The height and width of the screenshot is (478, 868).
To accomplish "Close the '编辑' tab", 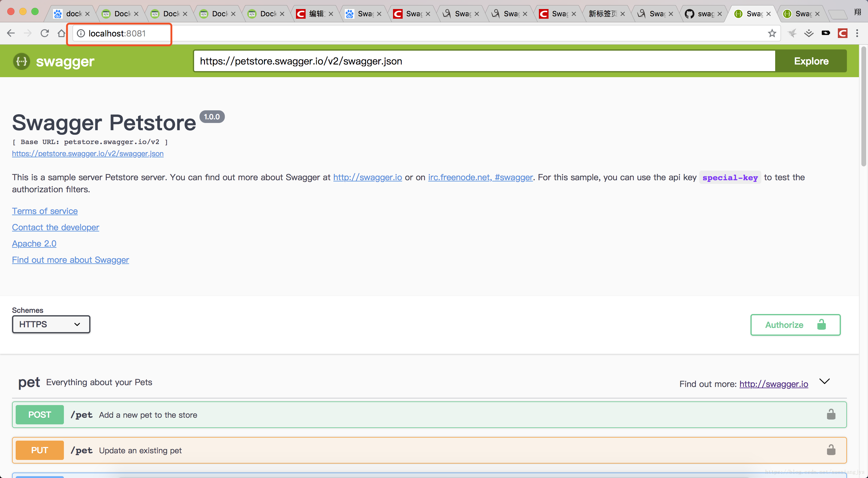I will (x=331, y=14).
